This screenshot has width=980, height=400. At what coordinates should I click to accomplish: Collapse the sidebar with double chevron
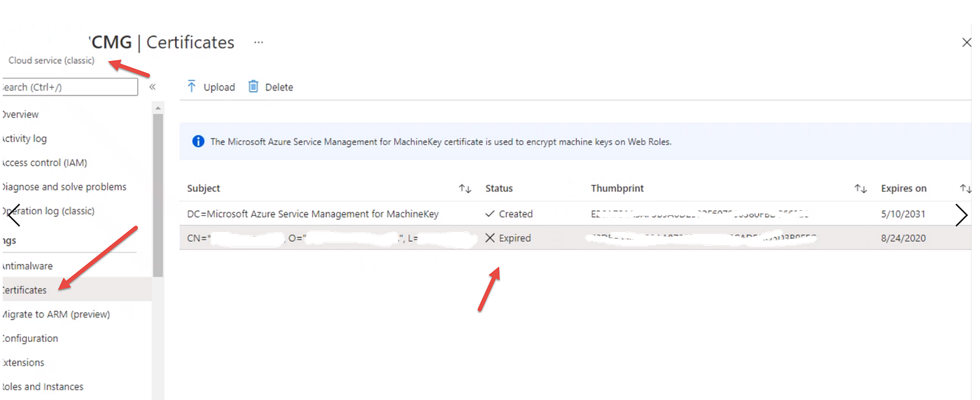coord(153,87)
